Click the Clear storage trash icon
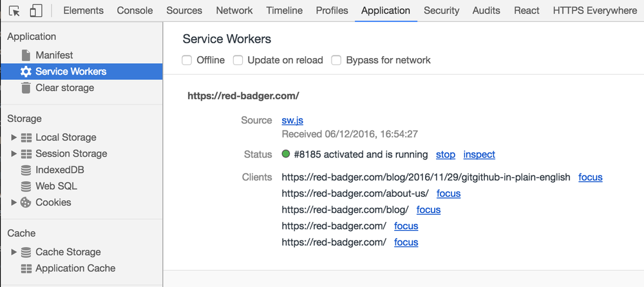Screen dimensions: 644x287 point(26,88)
